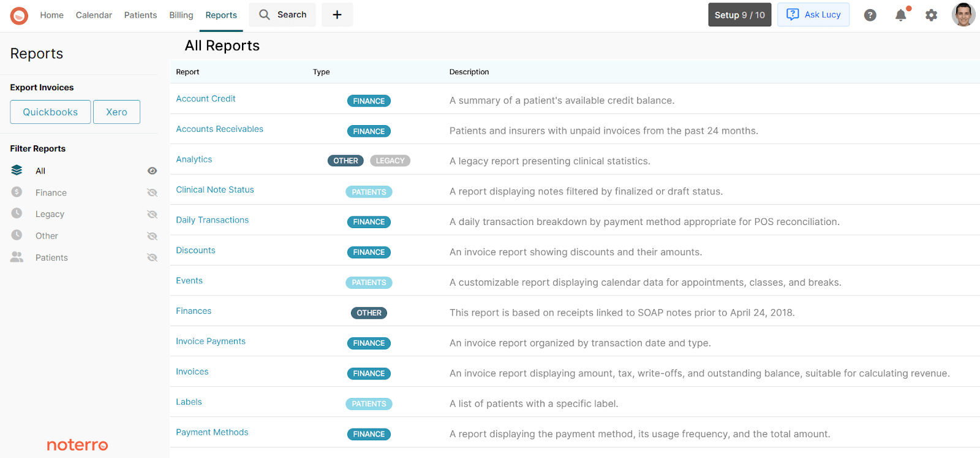
Task: Click the Search field
Action: 282,15
